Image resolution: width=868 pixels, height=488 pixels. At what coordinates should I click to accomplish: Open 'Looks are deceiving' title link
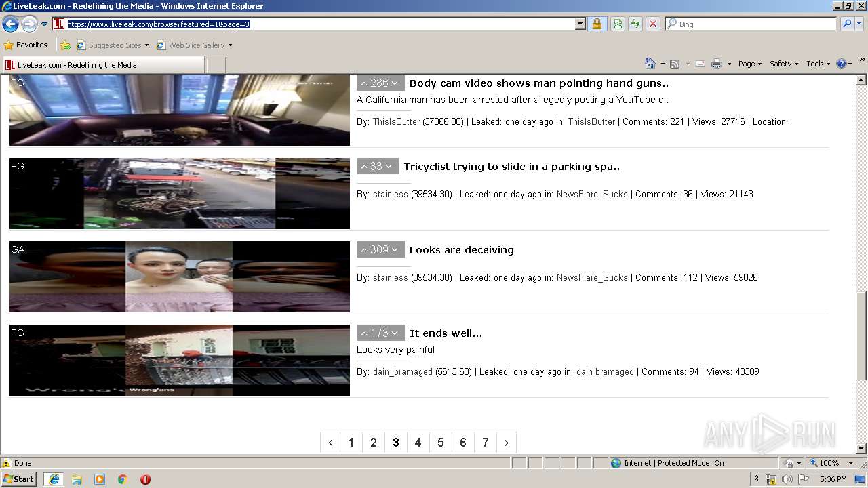click(462, 250)
